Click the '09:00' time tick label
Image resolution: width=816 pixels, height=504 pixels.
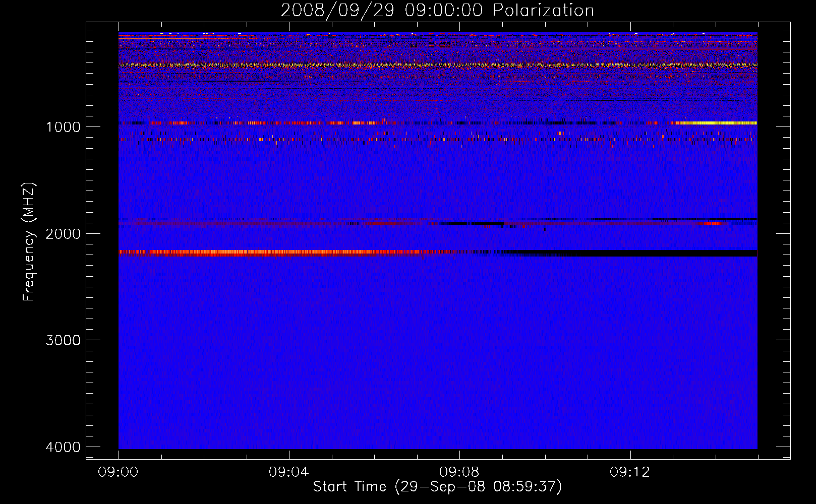[119, 472]
